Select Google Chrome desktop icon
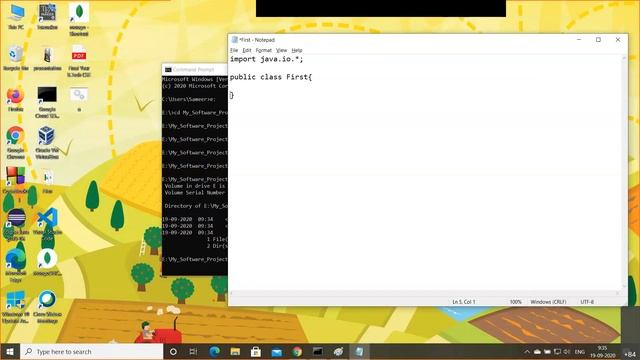Viewport: 640px width, 360px height. [x=16, y=142]
